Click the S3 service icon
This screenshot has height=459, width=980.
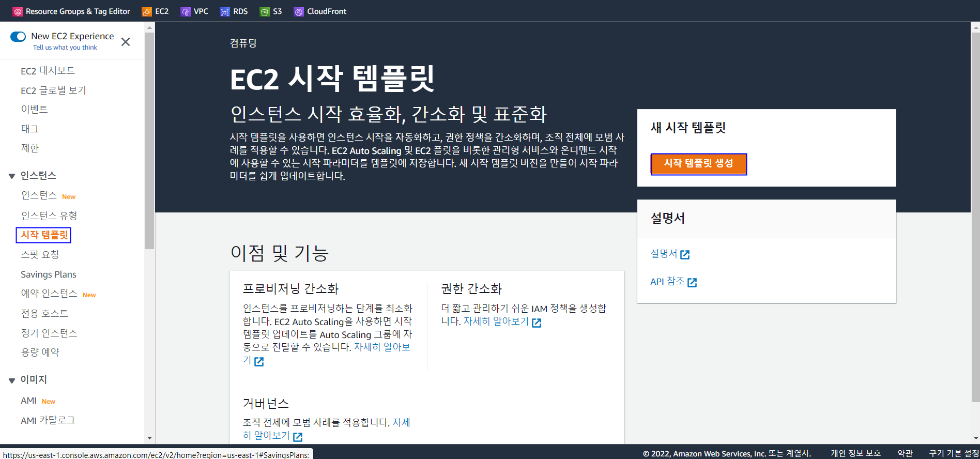point(265,11)
